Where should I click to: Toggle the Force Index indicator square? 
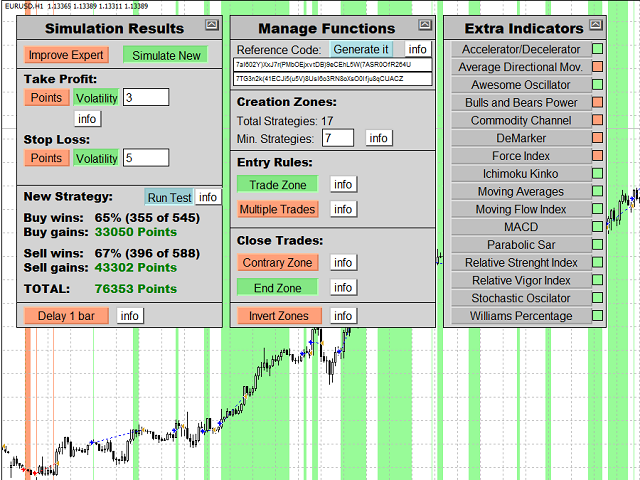[x=597, y=155]
